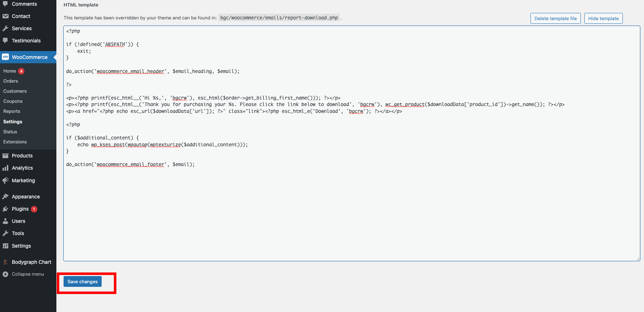Click the esc_url downloadData anchor code line
Viewport: 644px width, 312px height.
click(234, 111)
